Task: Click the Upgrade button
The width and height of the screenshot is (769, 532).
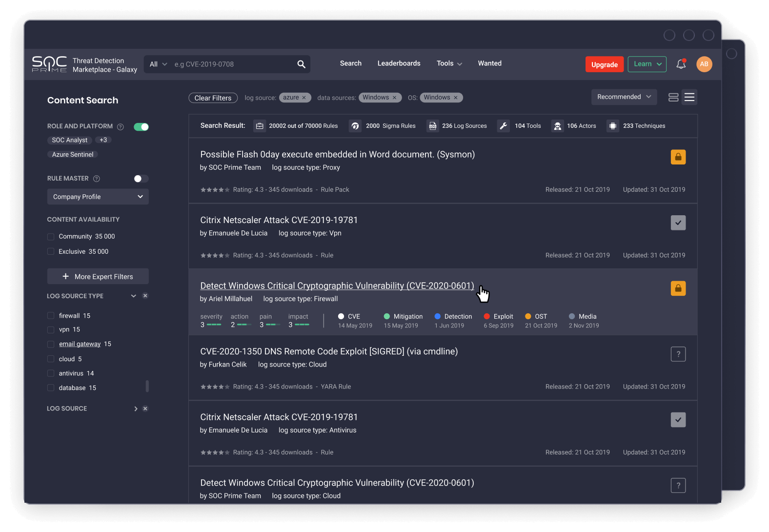Action: point(604,64)
